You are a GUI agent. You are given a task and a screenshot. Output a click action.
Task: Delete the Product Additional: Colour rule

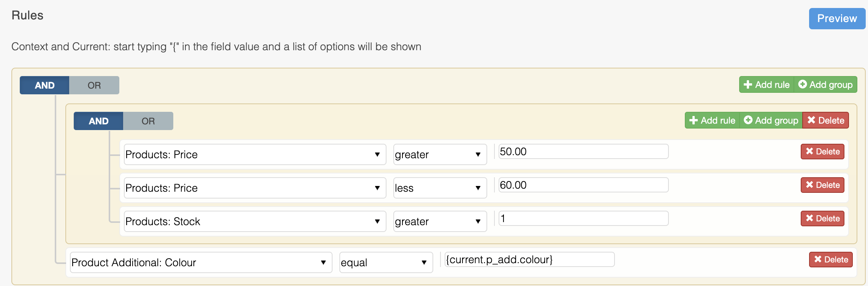[831, 259]
